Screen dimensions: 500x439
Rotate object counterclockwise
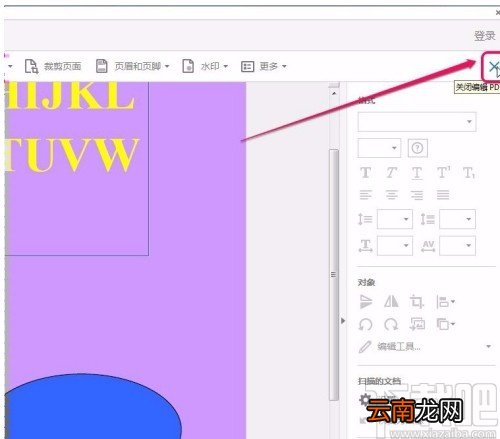pyautogui.click(x=365, y=324)
